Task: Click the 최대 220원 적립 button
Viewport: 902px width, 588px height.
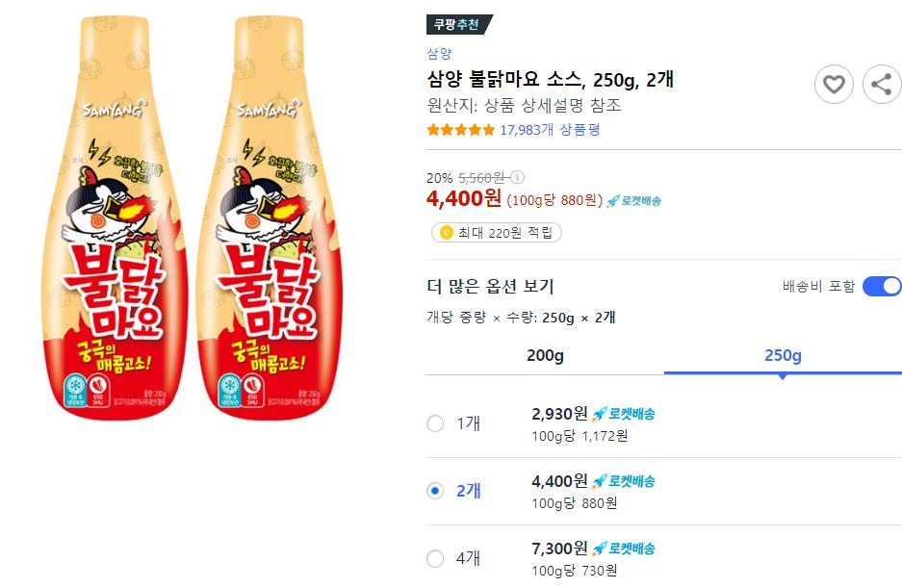Action: coord(497,232)
